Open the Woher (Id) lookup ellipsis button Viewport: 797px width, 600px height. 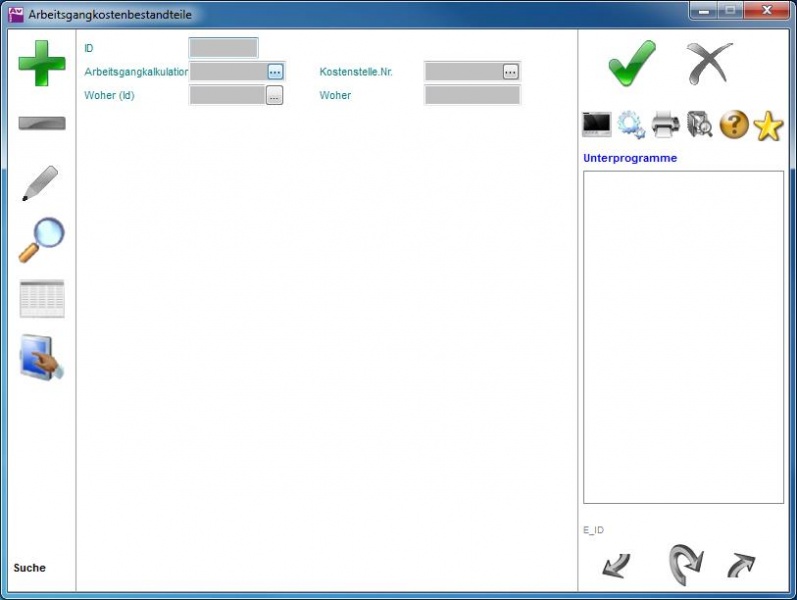(274, 96)
